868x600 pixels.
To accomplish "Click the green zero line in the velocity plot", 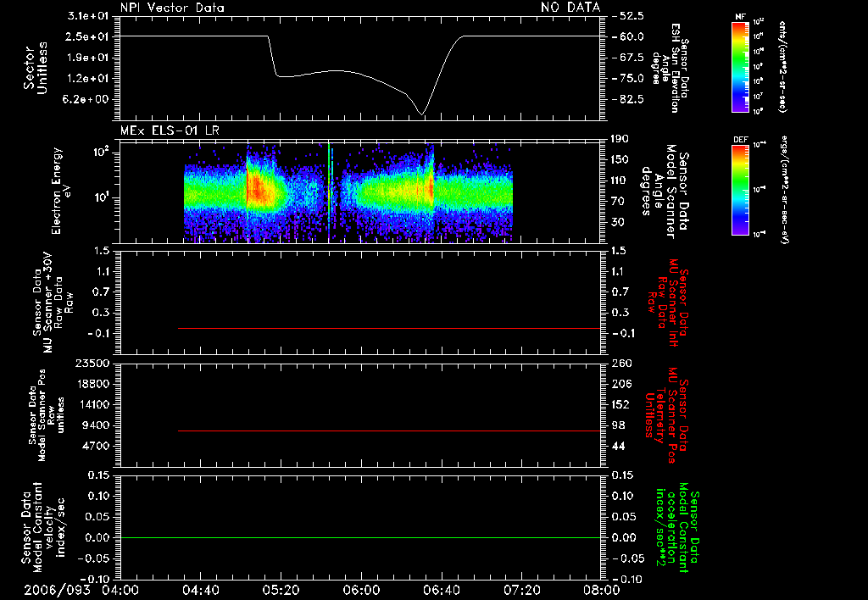I will pos(360,537).
